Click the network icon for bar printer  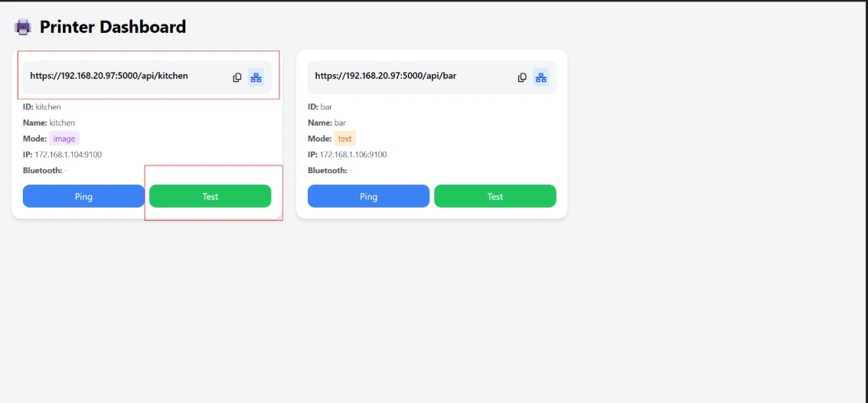coord(541,77)
